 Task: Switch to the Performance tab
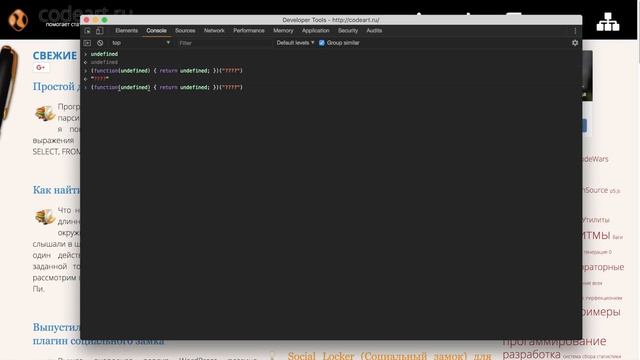[x=249, y=31]
